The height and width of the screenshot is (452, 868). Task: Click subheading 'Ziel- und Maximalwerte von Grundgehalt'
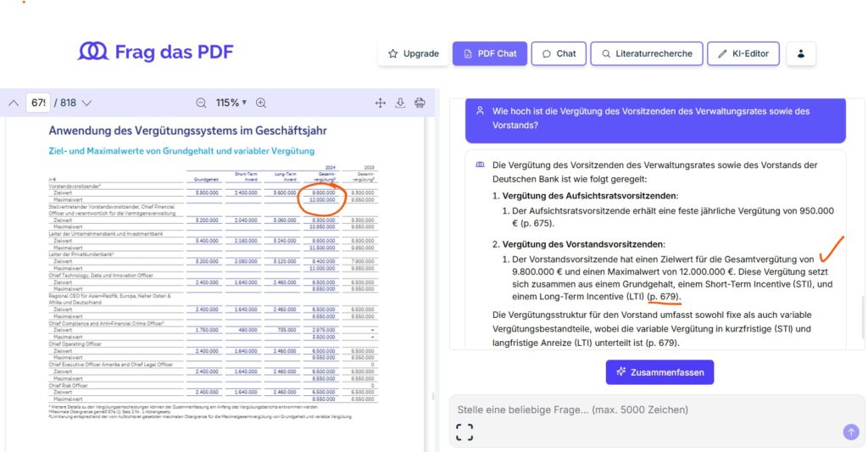pyautogui.click(x=181, y=151)
